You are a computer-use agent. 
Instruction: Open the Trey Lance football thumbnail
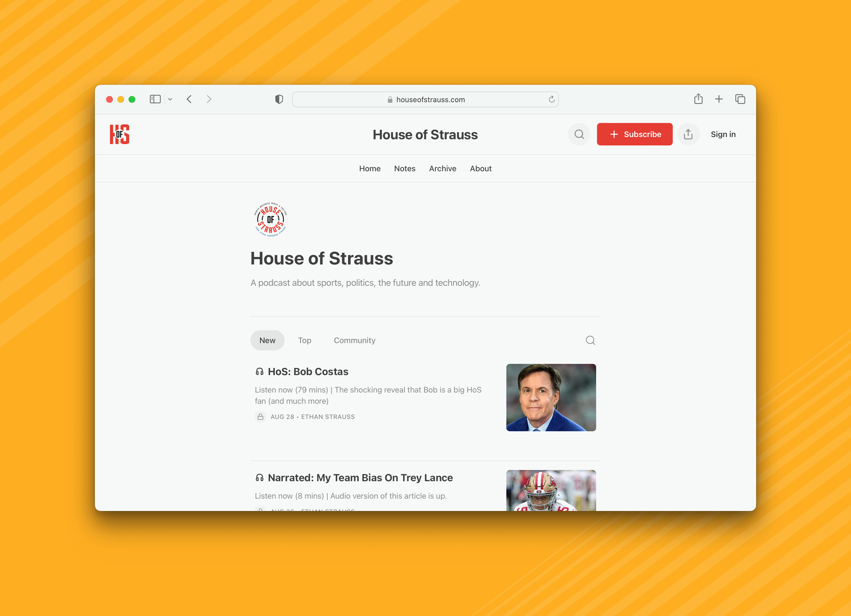pos(551,490)
